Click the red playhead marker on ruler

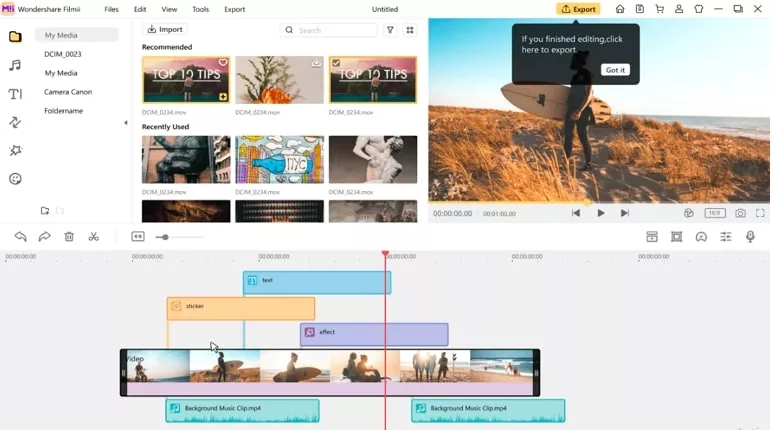(386, 254)
